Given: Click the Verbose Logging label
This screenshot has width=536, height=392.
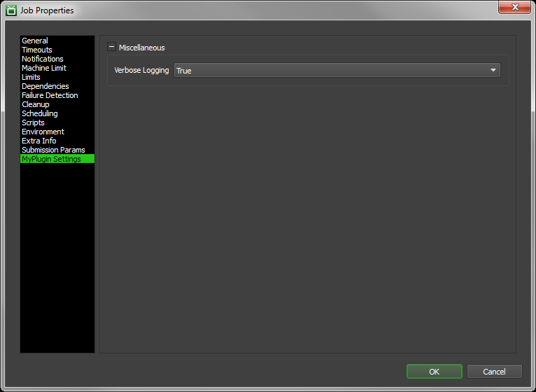Looking at the screenshot, I should (141, 70).
